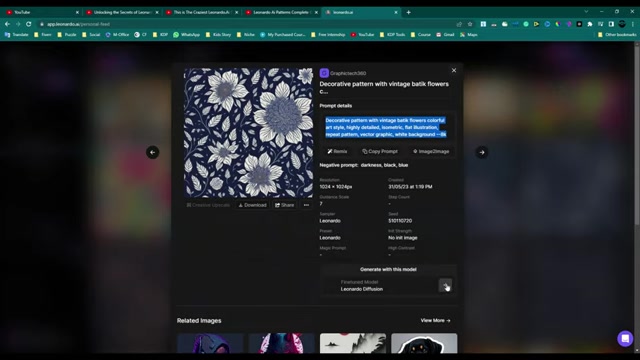The image size is (640, 360).
Task: Click the browser back arrow
Action: (7, 24)
